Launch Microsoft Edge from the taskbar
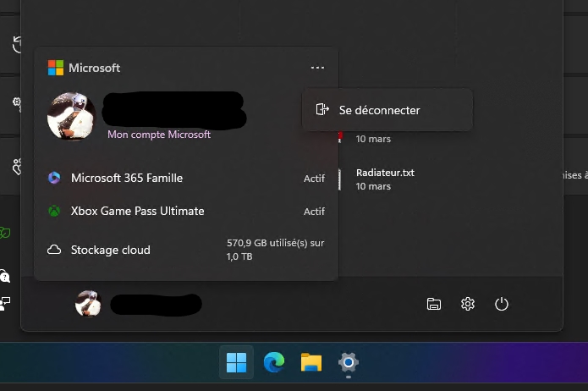Screen dimensions: 588x391 click(x=273, y=363)
